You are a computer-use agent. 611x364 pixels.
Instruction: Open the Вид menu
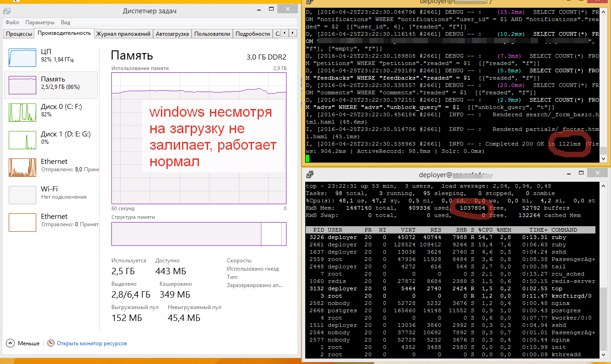66,22
